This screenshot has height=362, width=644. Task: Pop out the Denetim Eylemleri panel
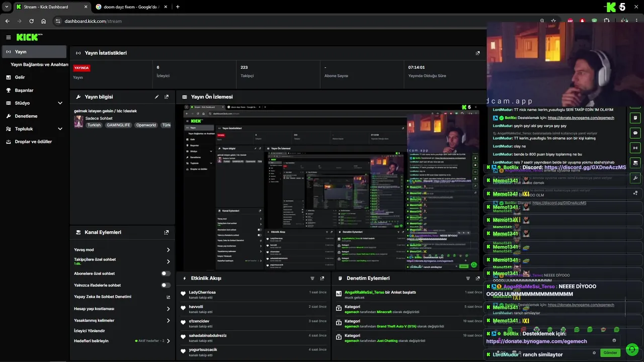[477, 278]
